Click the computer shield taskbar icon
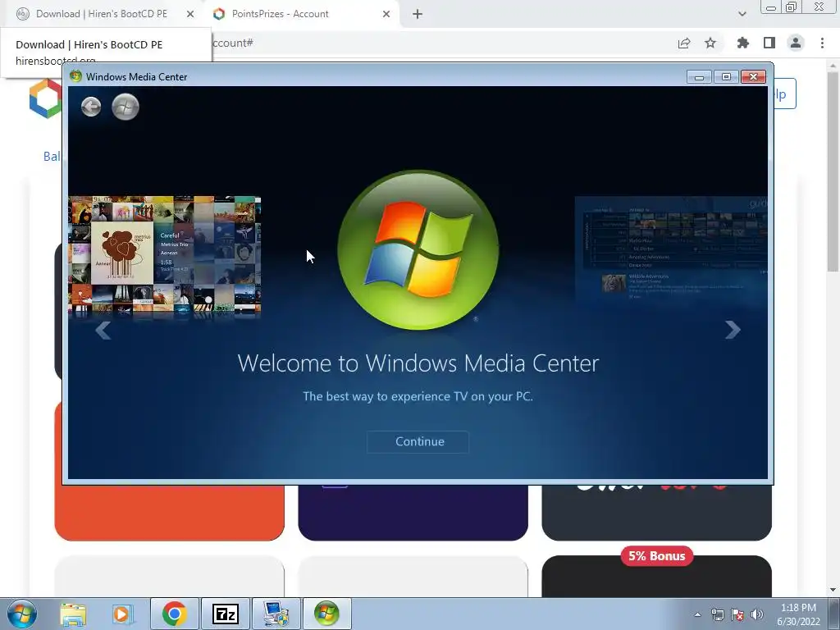 [276, 614]
